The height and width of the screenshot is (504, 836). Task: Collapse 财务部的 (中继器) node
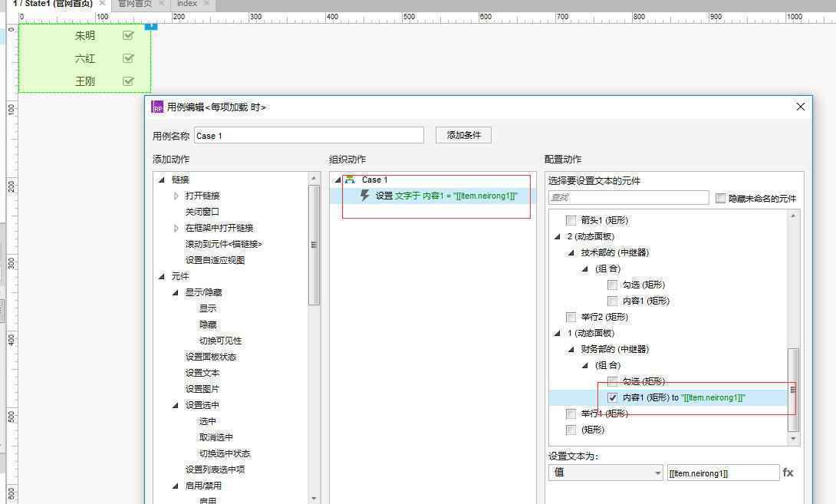pos(571,349)
